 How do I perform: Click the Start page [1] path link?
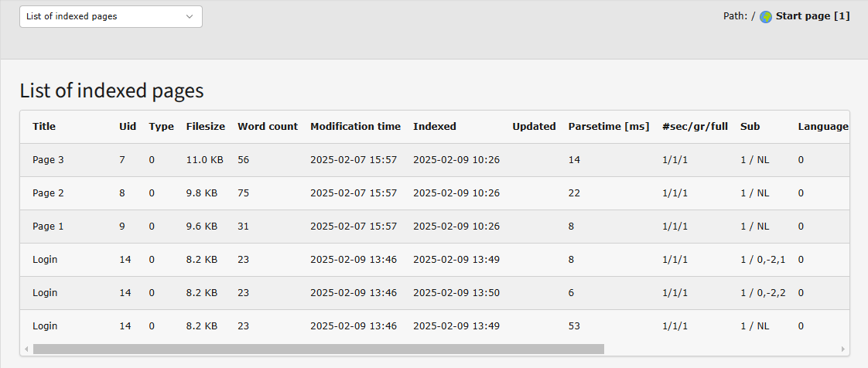[x=812, y=16]
